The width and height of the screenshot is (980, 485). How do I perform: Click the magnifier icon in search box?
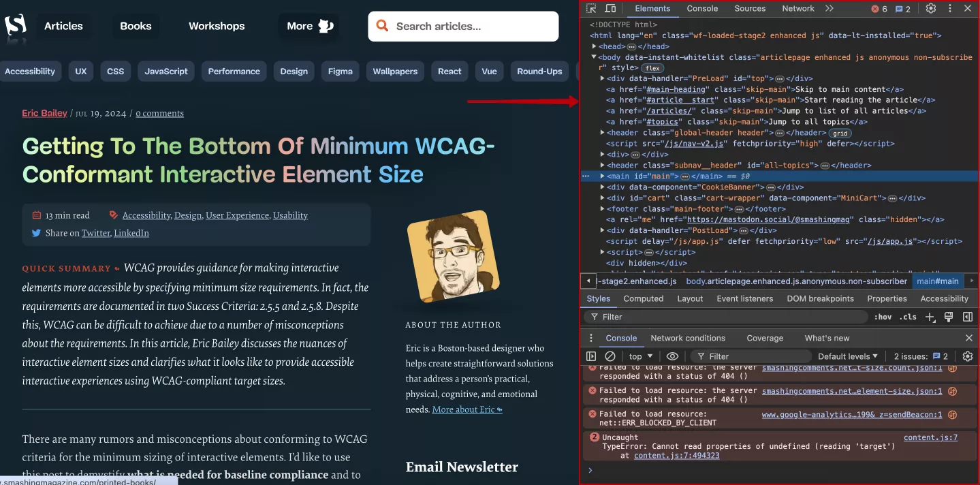(383, 26)
